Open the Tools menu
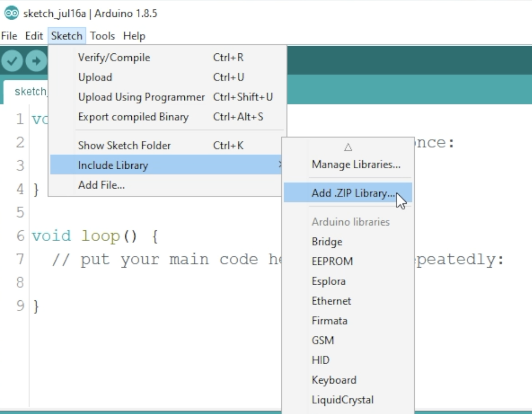The height and width of the screenshot is (414, 532). pyautogui.click(x=102, y=36)
